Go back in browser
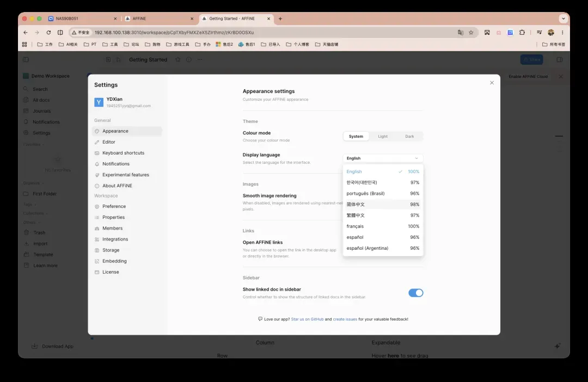 click(26, 33)
